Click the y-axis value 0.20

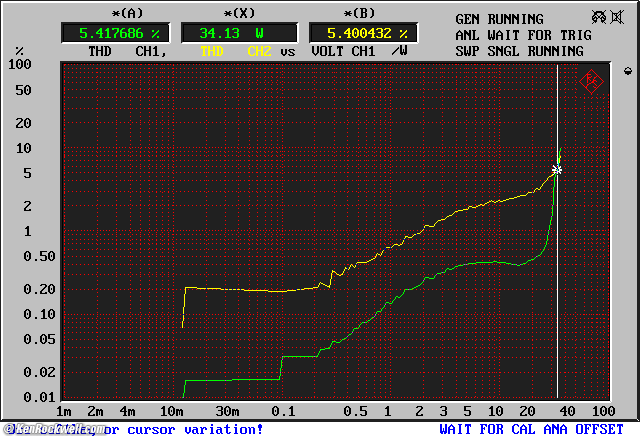(39, 289)
